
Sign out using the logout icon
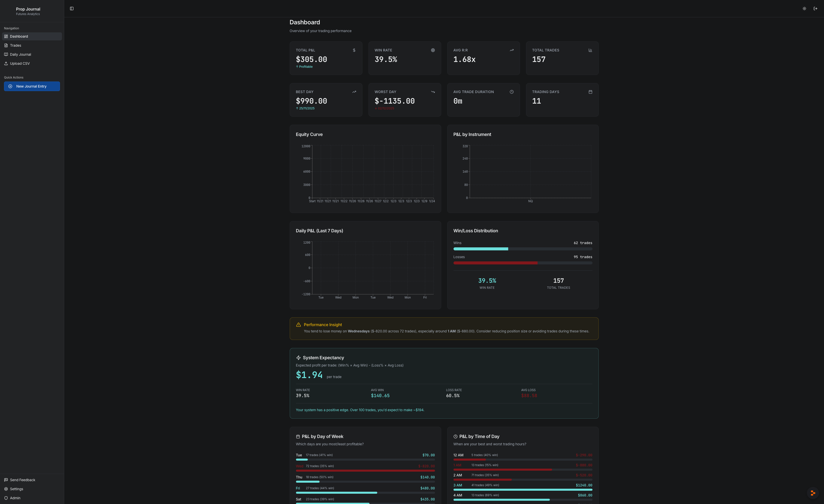(x=816, y=8)
